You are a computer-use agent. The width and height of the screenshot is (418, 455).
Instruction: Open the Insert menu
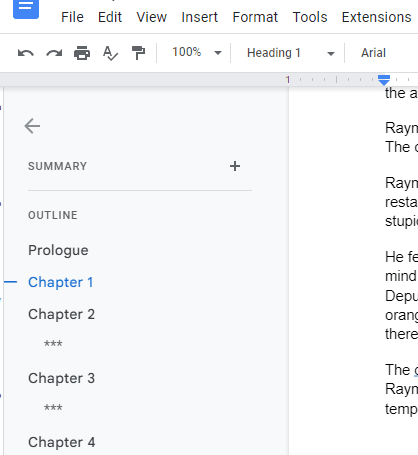[199, 17]
